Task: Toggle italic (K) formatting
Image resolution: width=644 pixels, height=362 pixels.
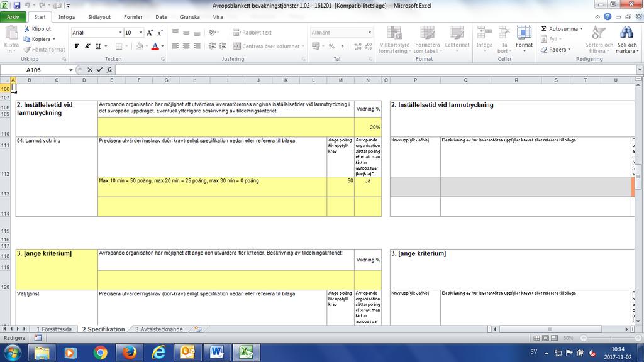Action: 87,46
